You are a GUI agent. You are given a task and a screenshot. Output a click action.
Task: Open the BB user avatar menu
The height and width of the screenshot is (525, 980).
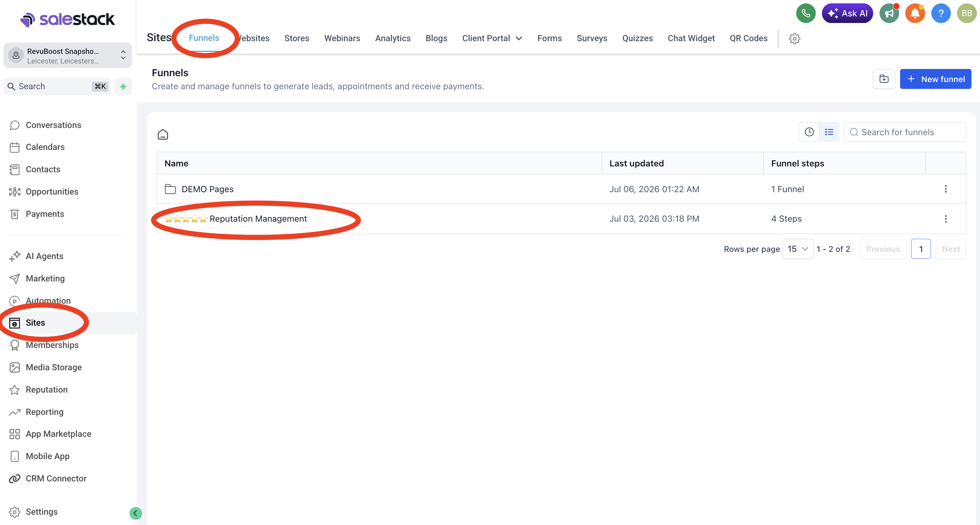point(967,13)
